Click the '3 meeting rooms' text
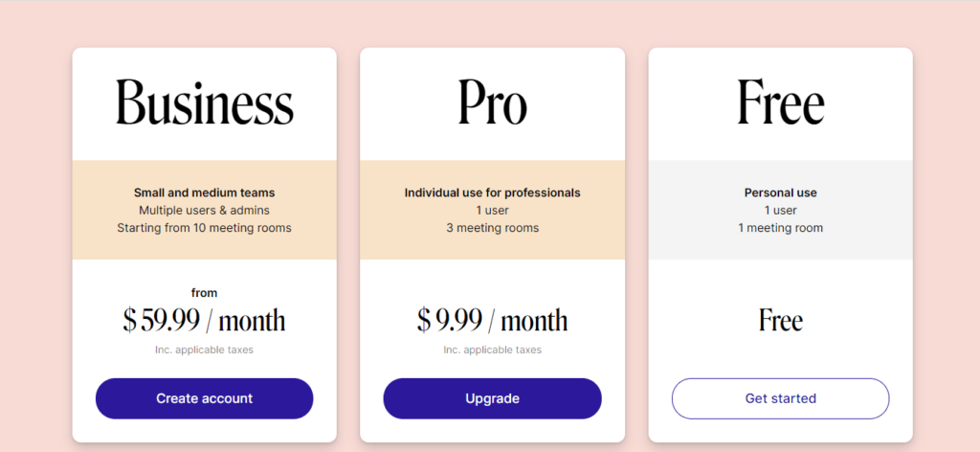The image size is (980, 452). tap(492, 228)
